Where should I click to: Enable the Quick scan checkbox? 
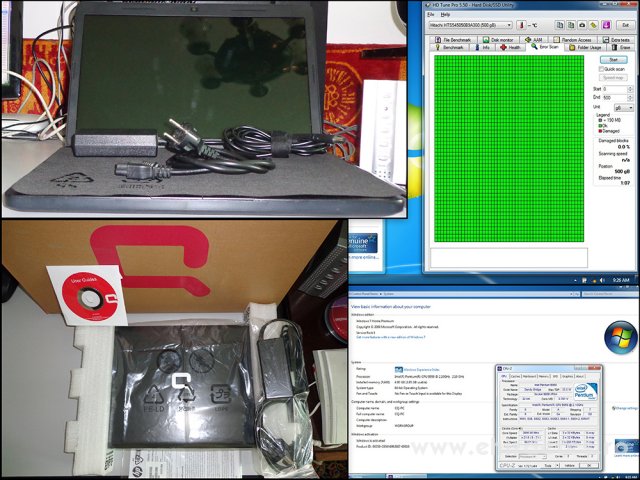click(604, 69)
